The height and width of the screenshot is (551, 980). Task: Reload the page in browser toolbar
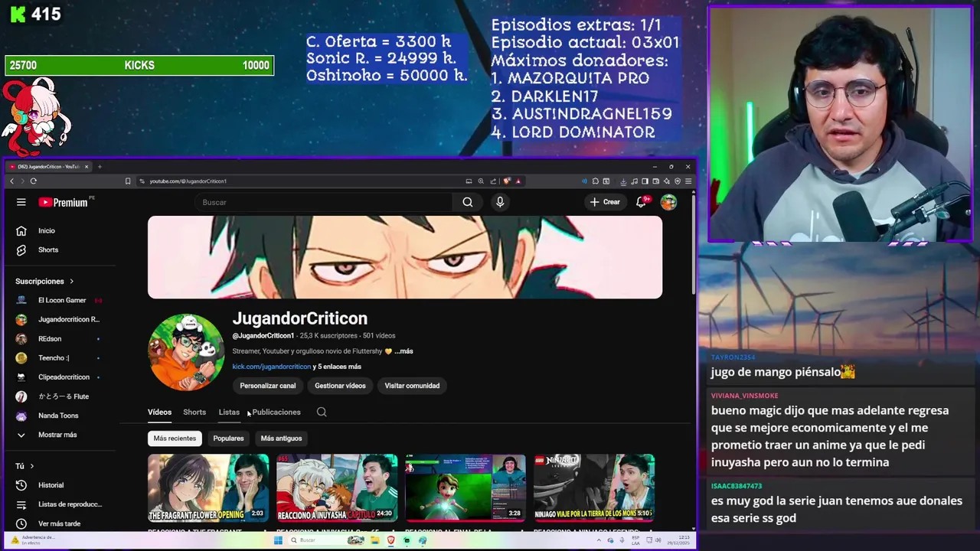coord(33,181)
